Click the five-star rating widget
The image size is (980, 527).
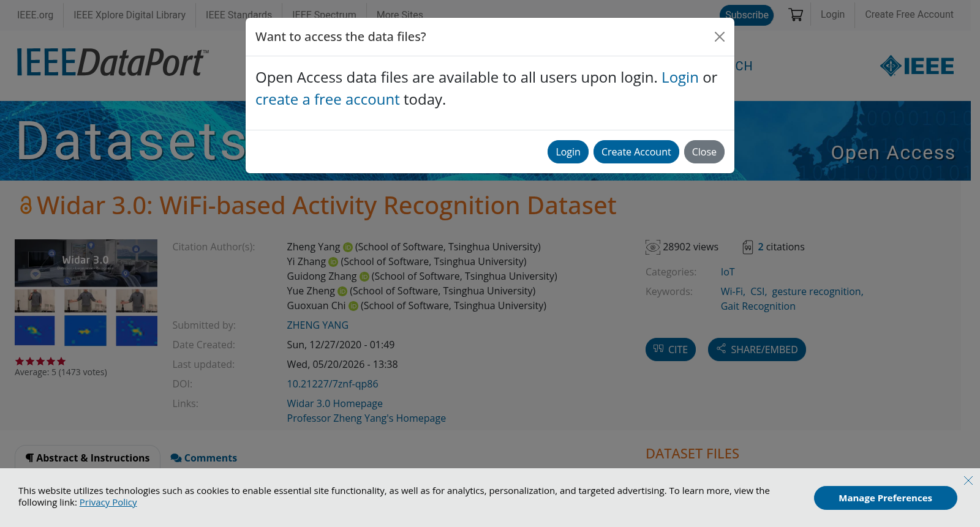click(x=40, y=361)
